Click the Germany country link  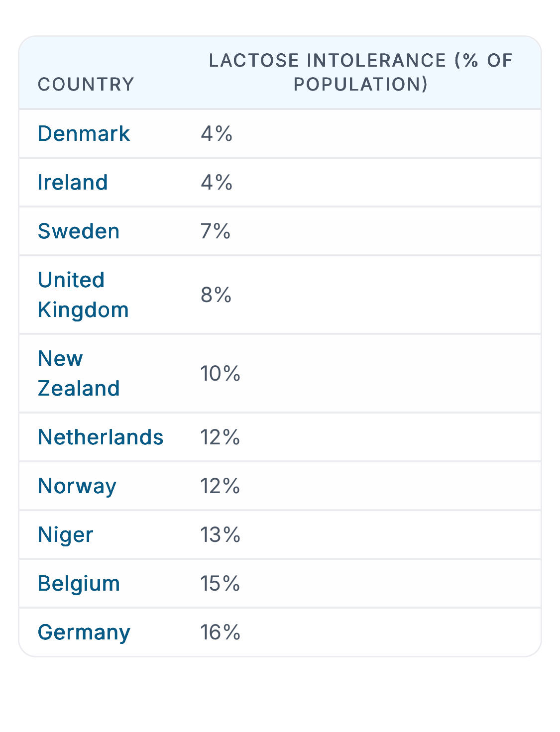84,632
